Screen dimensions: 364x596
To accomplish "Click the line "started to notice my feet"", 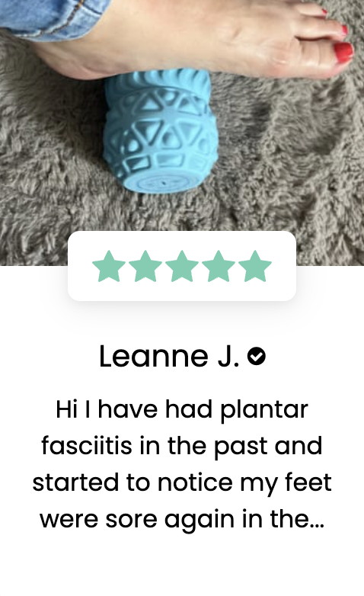I will coord(182,482).
